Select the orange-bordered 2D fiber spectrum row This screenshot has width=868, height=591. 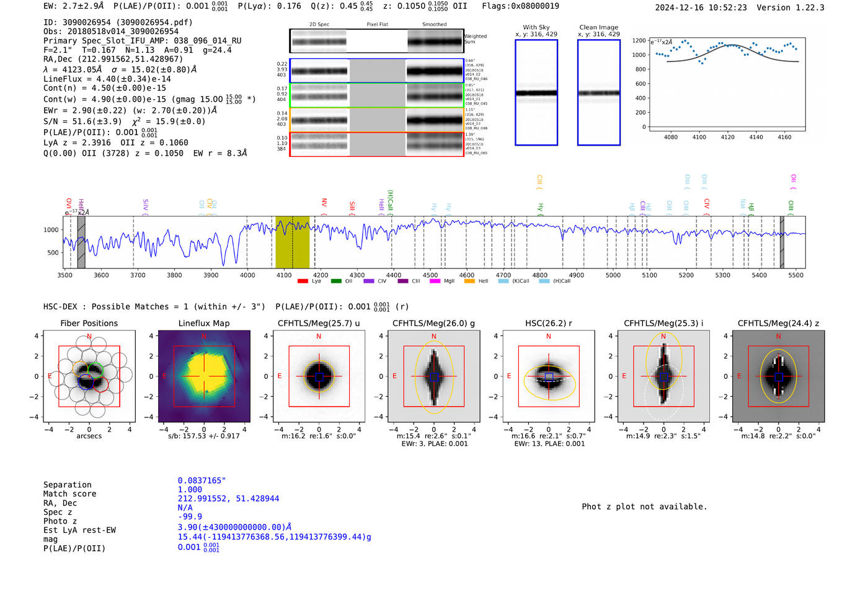coord(376,120)
